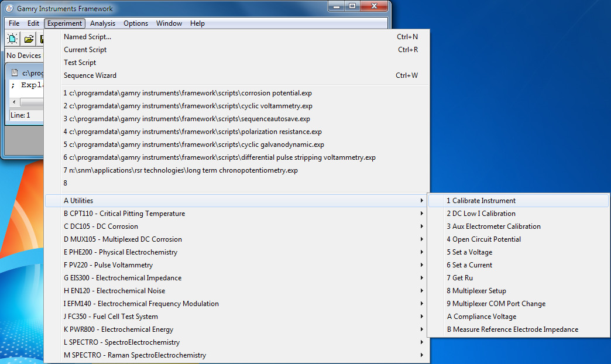Expand the FC350 Fuel Cell Test System arrow

click(421, 317)
